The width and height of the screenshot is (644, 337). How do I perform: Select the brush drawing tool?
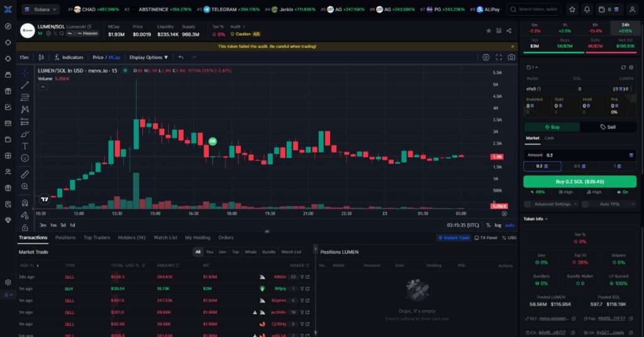pyautogui.click(x=25, y=134)
